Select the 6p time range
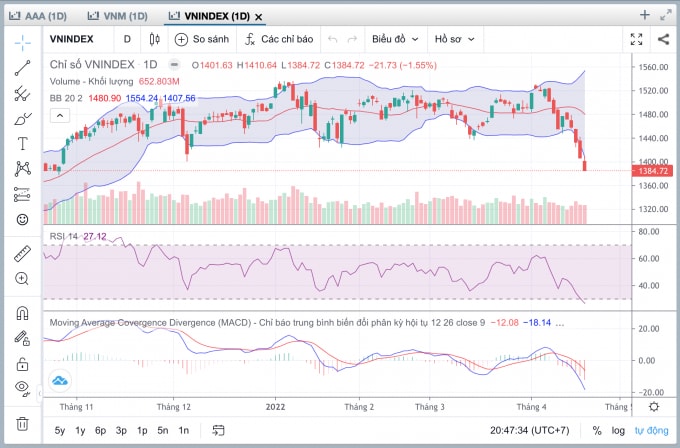This screenshot has height=448, width=680. pos(101,431)
